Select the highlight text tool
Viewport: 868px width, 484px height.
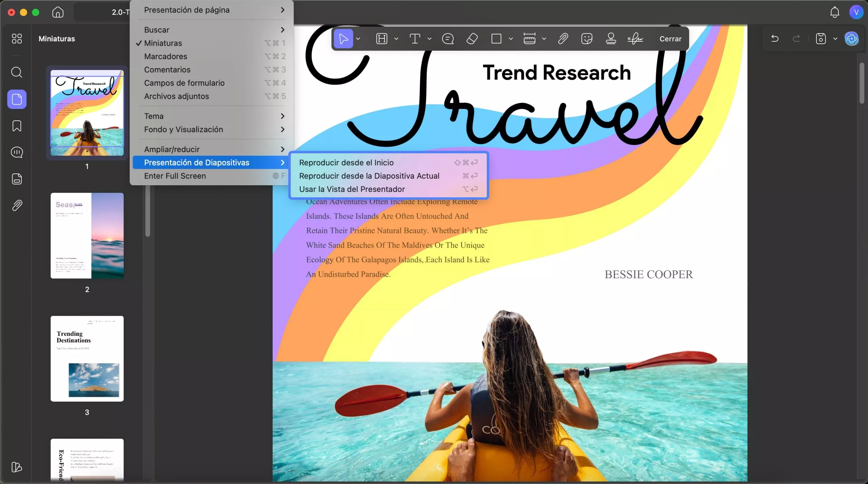[x=382, y=39]
